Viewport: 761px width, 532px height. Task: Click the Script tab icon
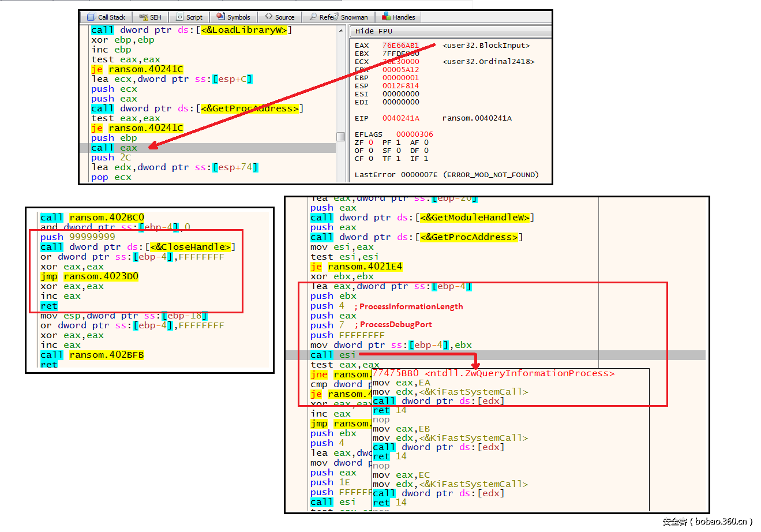coord(180,17)
